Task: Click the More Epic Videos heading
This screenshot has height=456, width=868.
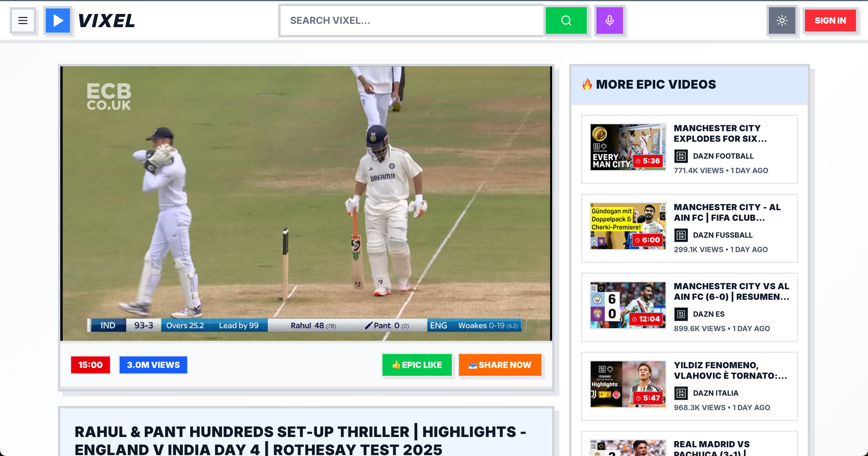Action: coord(656,84)
